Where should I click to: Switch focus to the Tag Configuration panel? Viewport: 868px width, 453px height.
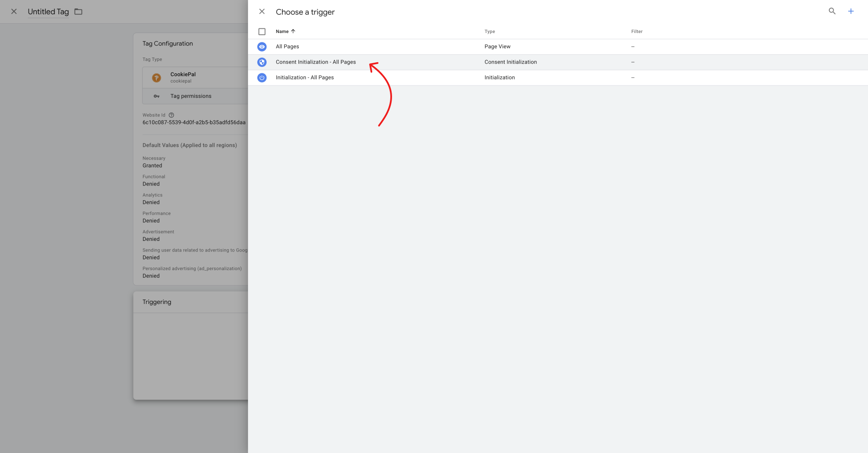tap(168, 43)
